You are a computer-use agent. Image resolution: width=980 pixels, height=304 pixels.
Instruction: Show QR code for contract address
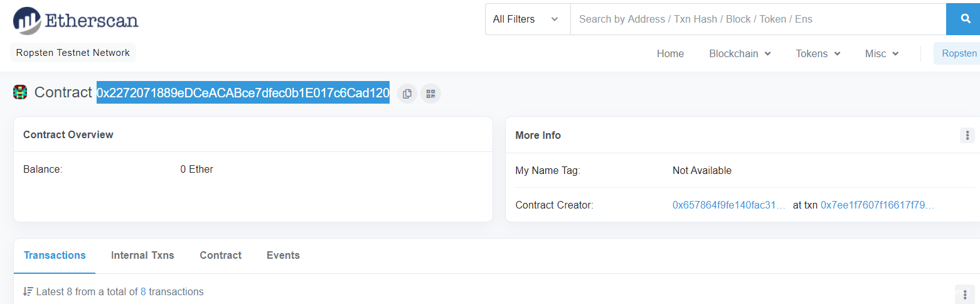tap(430, 94)
